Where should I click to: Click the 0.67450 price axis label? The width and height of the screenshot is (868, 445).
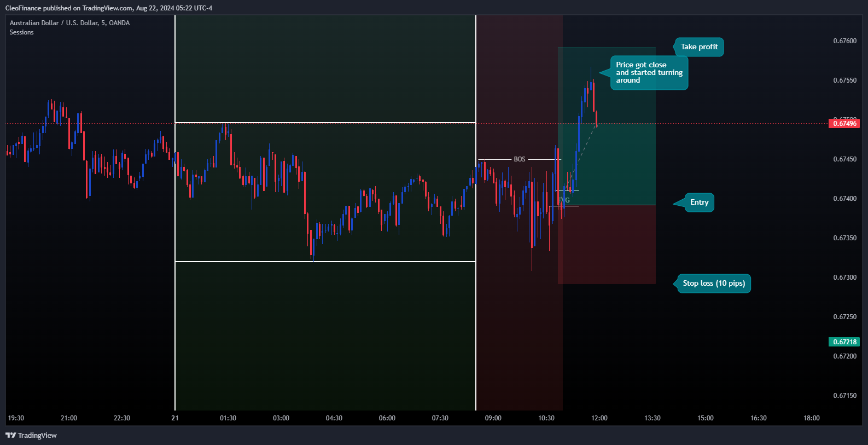pos(845,159)
